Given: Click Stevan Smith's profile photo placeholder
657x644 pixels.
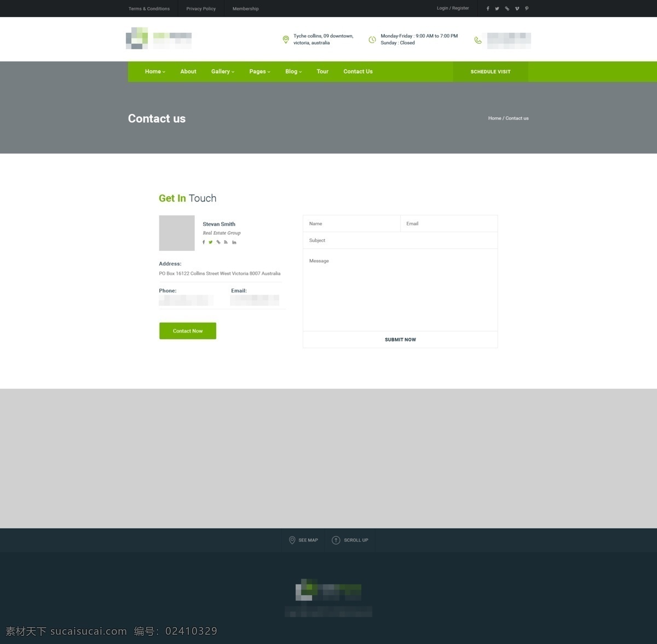Looking at the screenshot, I should coord(177,233).
